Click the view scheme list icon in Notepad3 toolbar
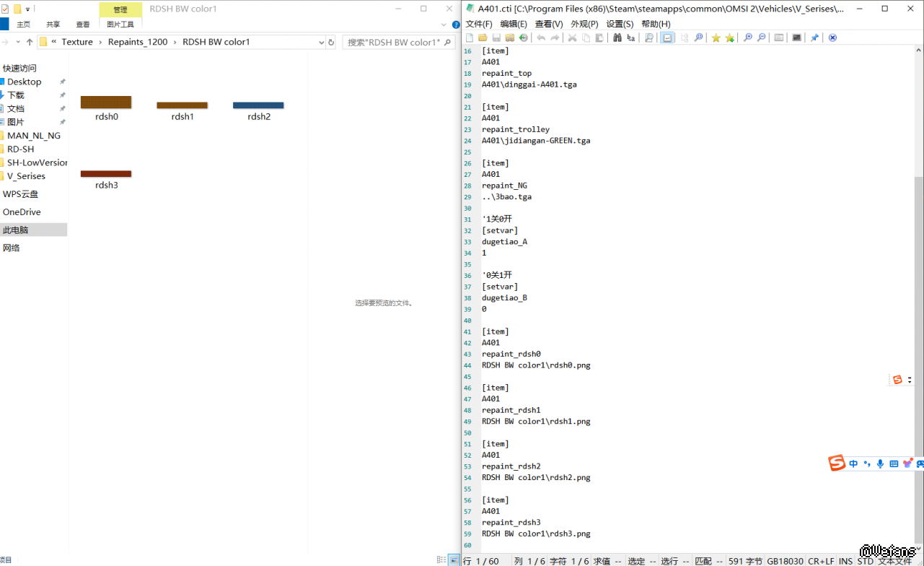The height and width of the screenshot is (566, 924). (779, 38)
